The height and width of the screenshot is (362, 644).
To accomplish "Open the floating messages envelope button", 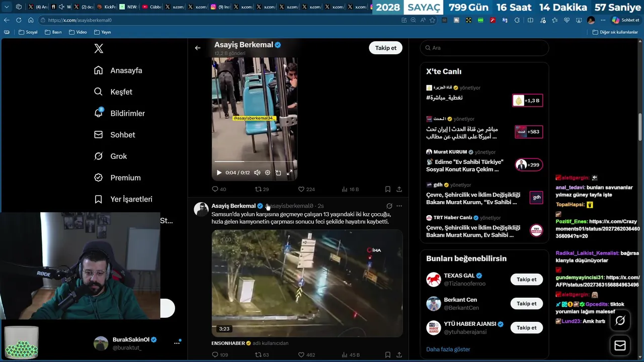I will 620,346.
